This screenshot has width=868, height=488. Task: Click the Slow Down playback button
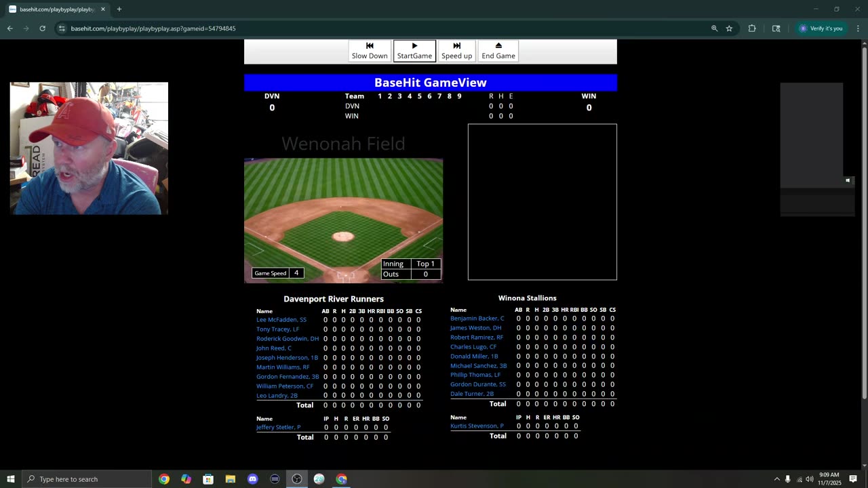point(370,51)
